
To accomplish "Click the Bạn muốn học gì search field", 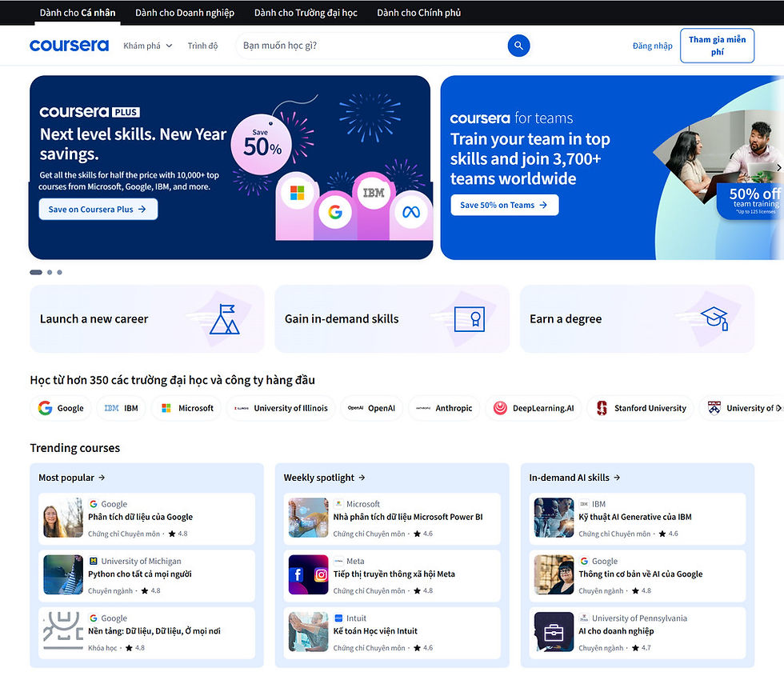I will (360, 46).
